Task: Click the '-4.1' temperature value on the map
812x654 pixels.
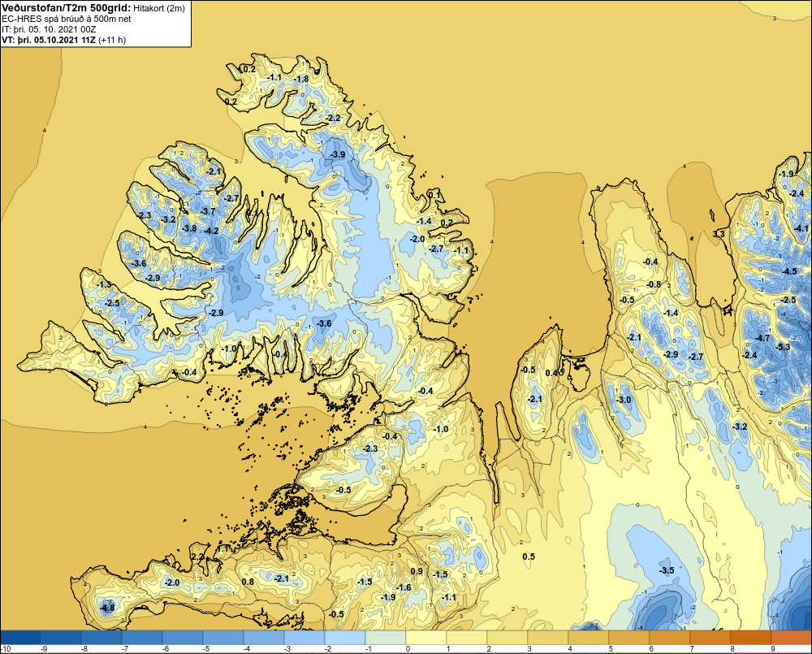Action: [801, 228]
